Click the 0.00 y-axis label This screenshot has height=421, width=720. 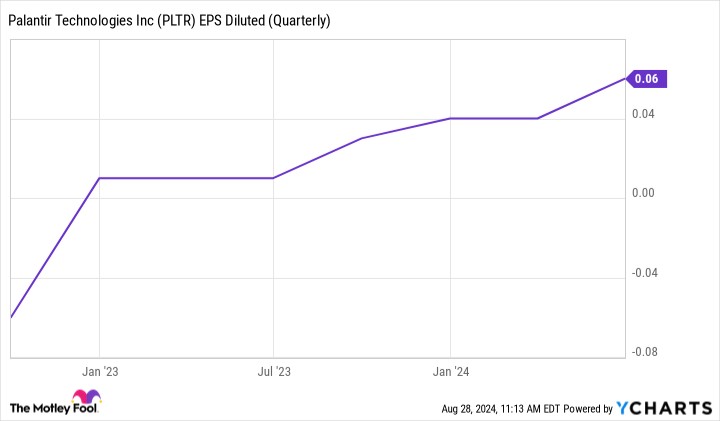click(x=643, y=192)
